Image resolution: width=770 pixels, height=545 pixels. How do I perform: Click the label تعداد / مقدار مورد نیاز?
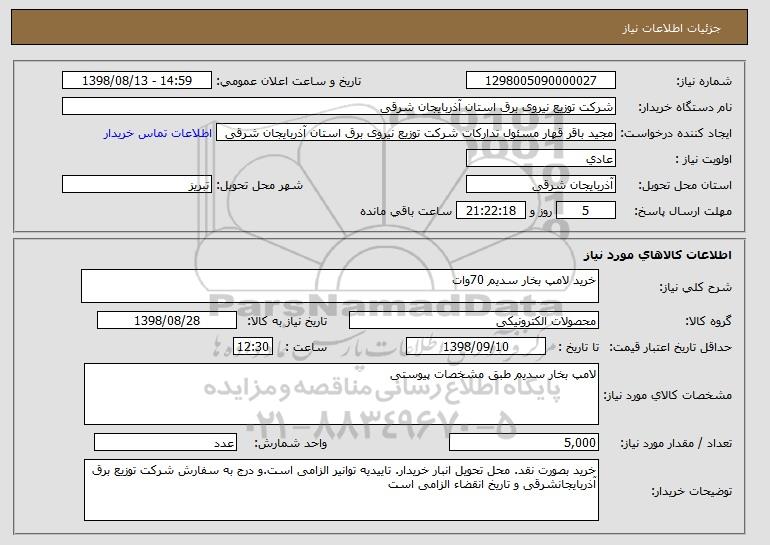click(676, 444)
